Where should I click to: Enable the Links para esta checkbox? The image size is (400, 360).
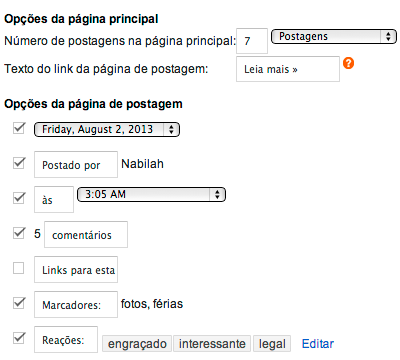click(19, 268)
